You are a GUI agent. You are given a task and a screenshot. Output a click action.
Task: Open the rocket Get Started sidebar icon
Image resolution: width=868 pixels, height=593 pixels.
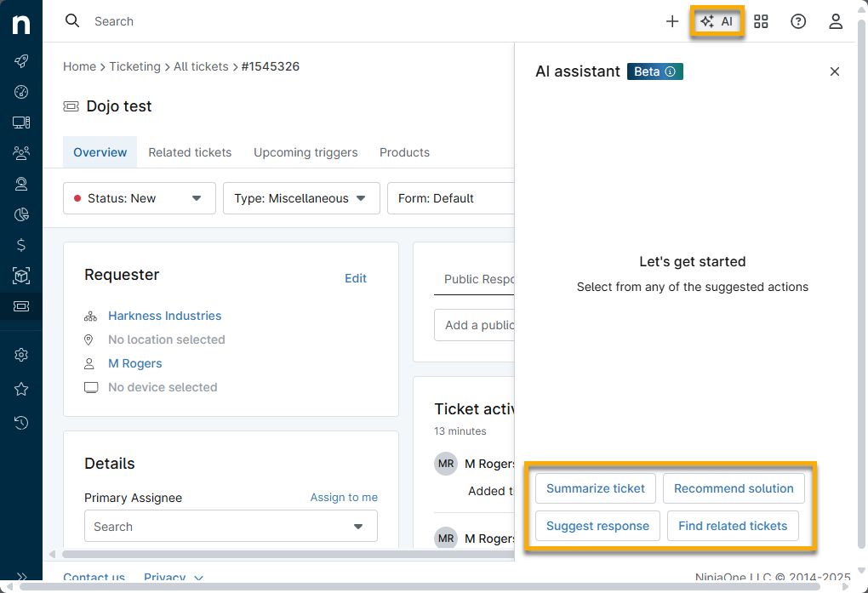coord(21,61)
